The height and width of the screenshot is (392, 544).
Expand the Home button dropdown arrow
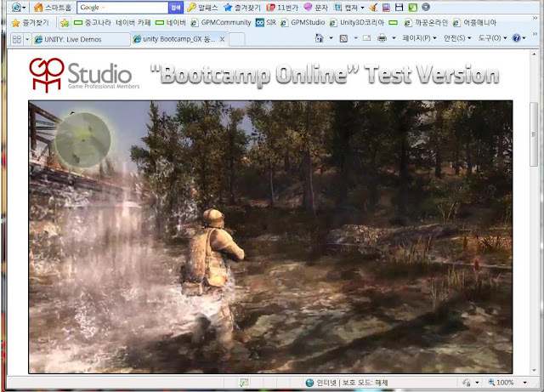[331, 38]
